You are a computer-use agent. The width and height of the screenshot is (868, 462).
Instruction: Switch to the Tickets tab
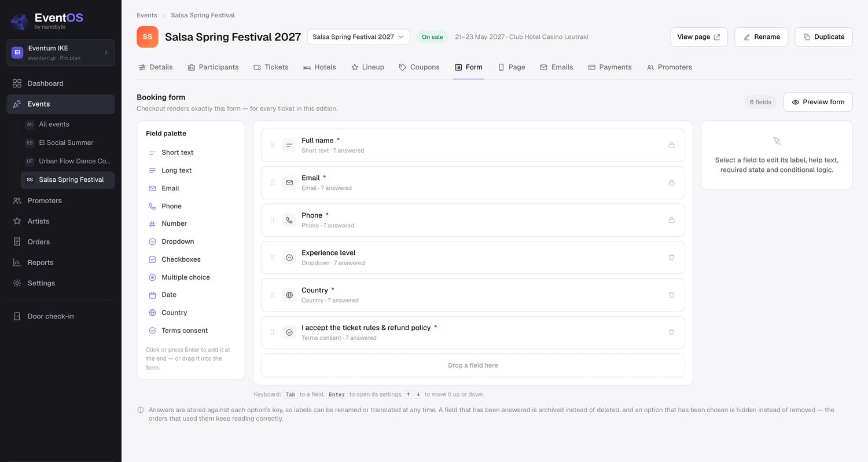(x=271, y=67)
